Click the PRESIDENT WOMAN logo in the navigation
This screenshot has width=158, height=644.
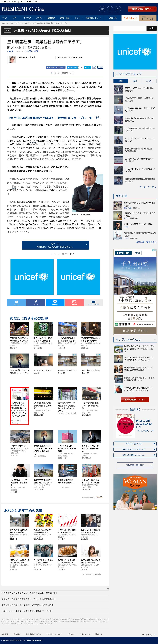click(x=130, y=18)
